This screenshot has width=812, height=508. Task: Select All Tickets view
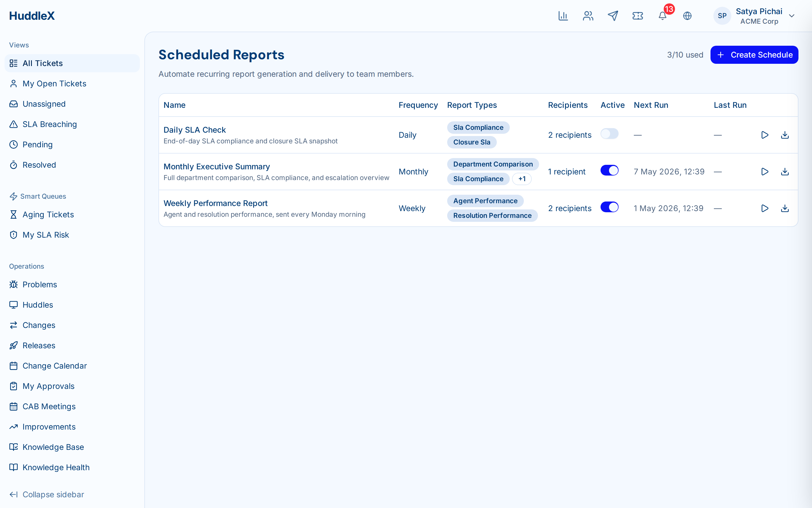tap(72, 63)
